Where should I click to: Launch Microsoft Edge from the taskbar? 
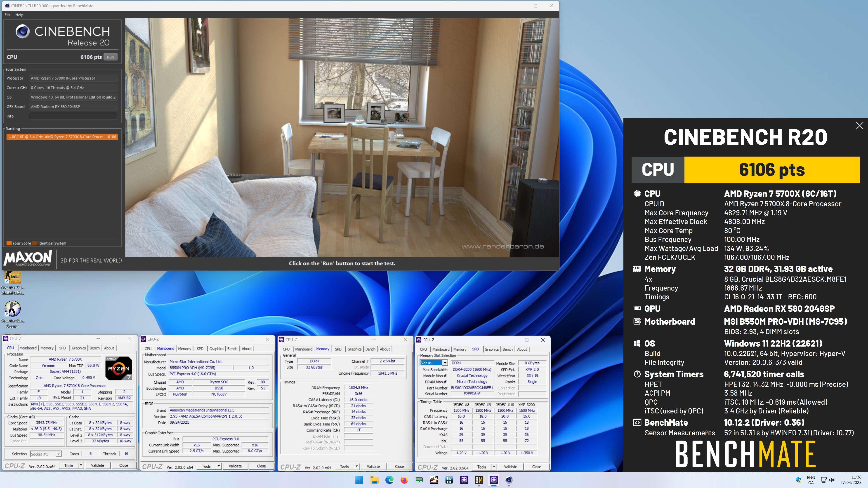coord(389,480)
